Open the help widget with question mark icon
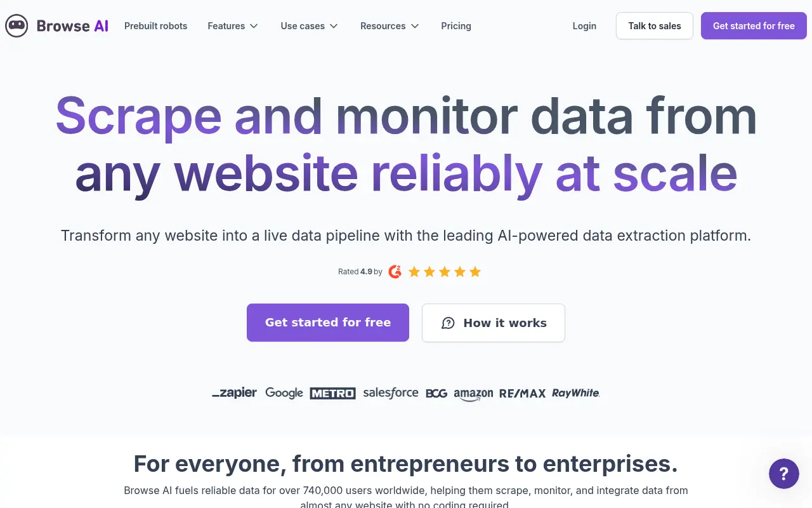This screenshot has height=508, width=812. pos(783,474)
